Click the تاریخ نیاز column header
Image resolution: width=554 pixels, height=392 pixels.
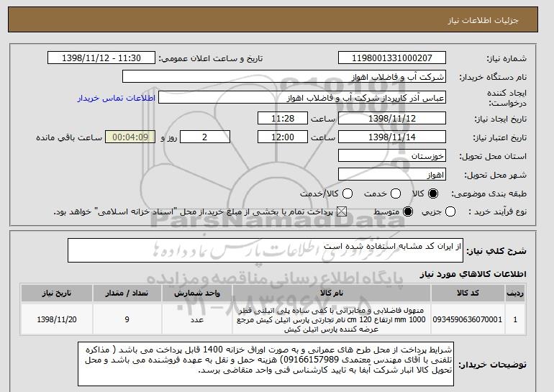click(x=57, y=293)
